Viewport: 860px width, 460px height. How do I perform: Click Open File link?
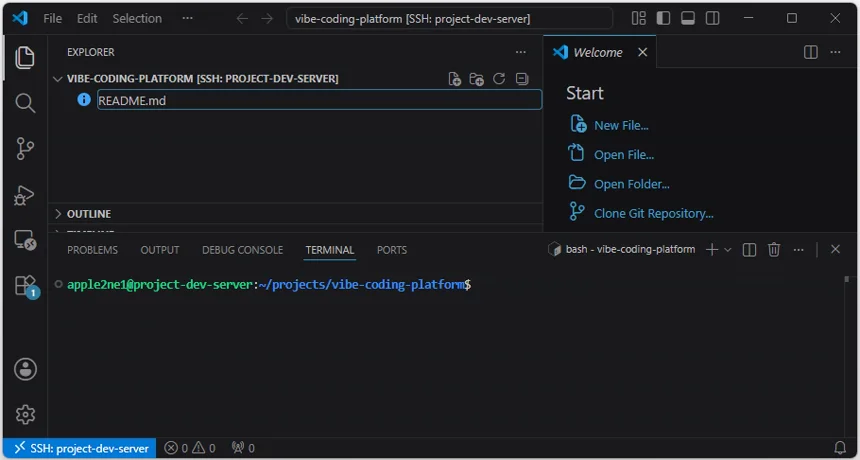[x=624, y=155]
